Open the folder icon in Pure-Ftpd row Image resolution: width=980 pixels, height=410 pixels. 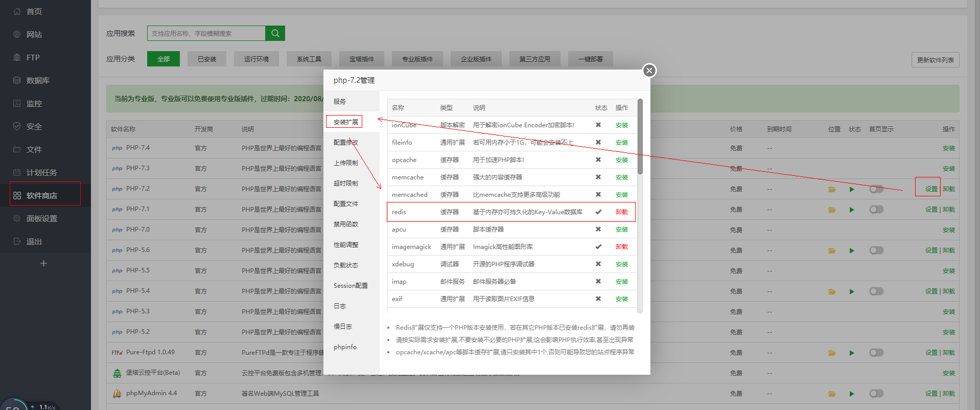832,353
